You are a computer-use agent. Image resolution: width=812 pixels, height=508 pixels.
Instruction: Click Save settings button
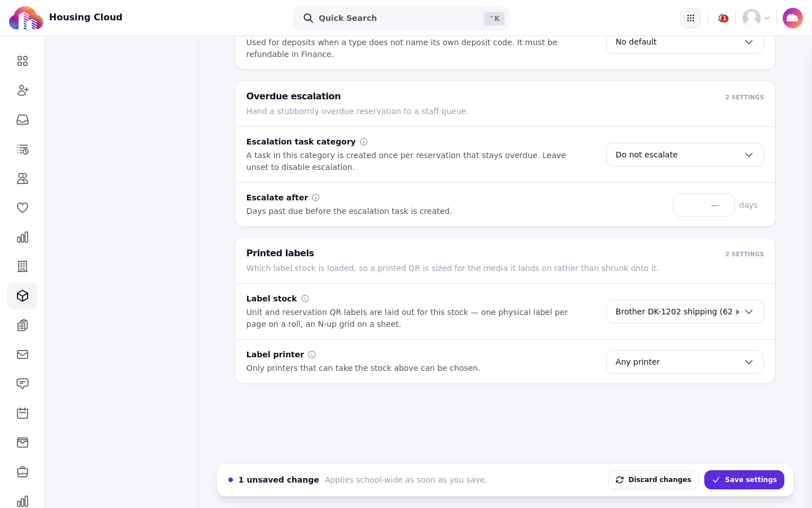point(744,480)
